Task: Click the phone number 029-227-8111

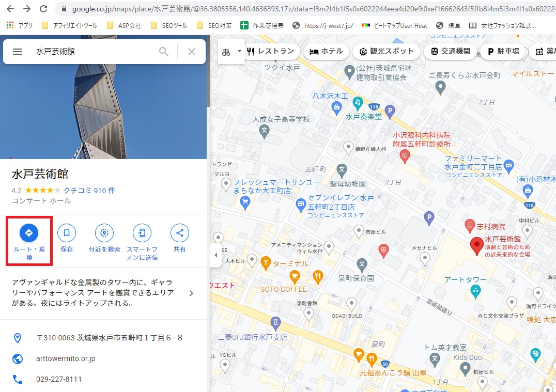Action: pos(59,379)
